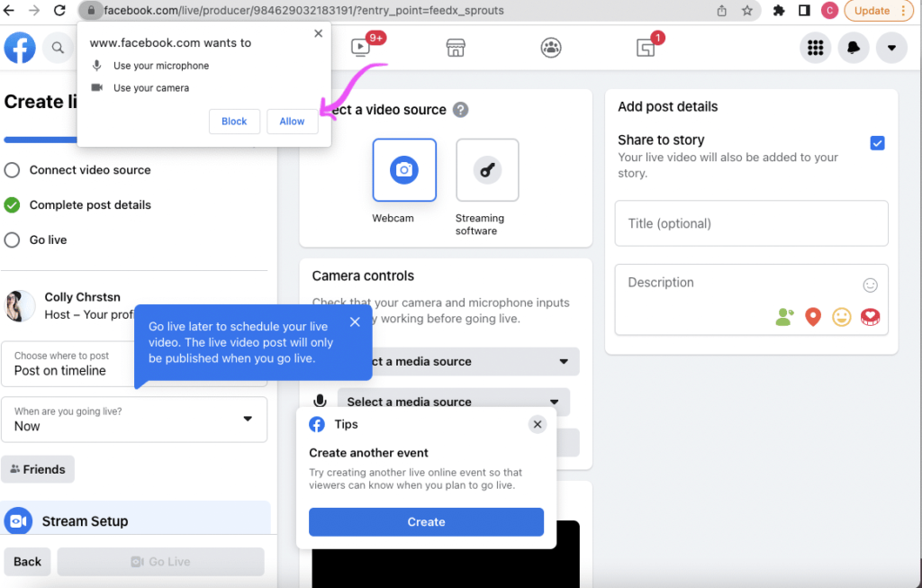Open the microphone media source dropdown

454,401
